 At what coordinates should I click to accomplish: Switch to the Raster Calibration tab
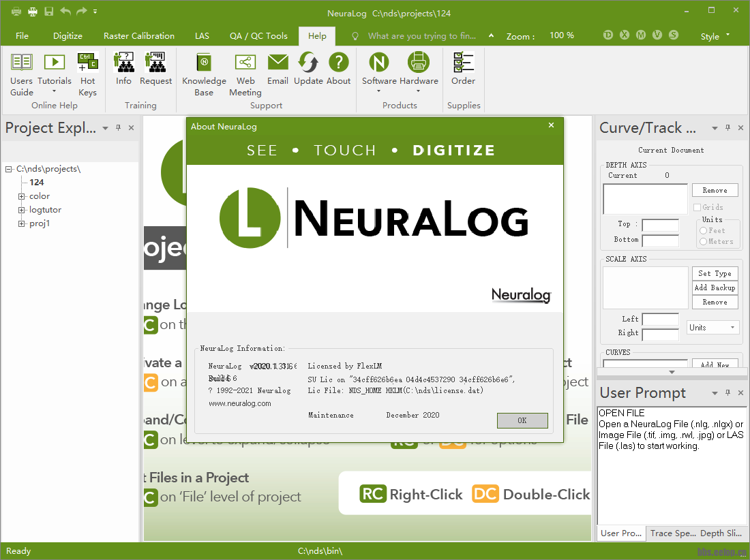139,36
